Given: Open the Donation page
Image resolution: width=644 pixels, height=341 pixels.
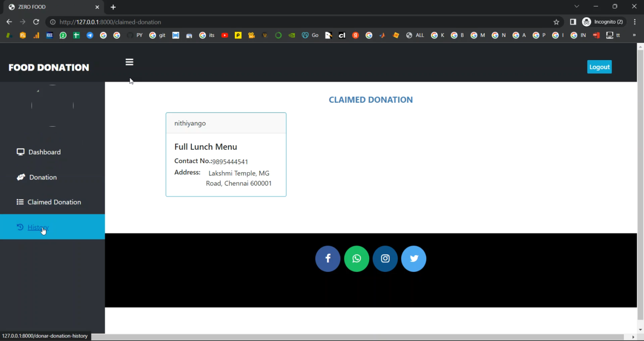Looking at the screenshot, I should [43, 177].
